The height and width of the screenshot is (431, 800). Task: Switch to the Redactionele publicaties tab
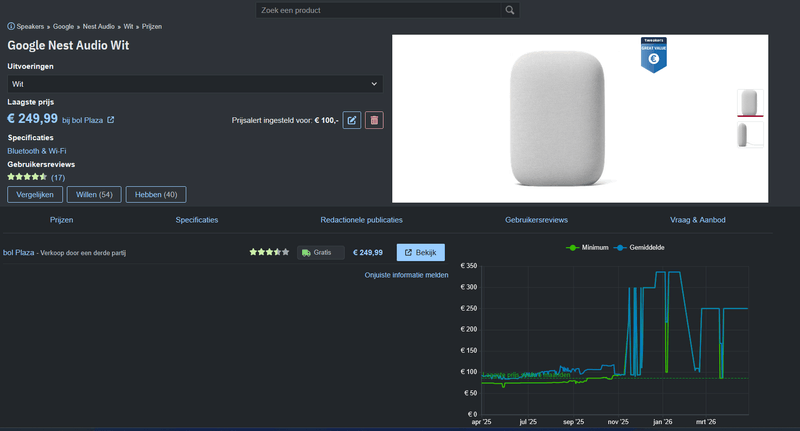point(362,220)
